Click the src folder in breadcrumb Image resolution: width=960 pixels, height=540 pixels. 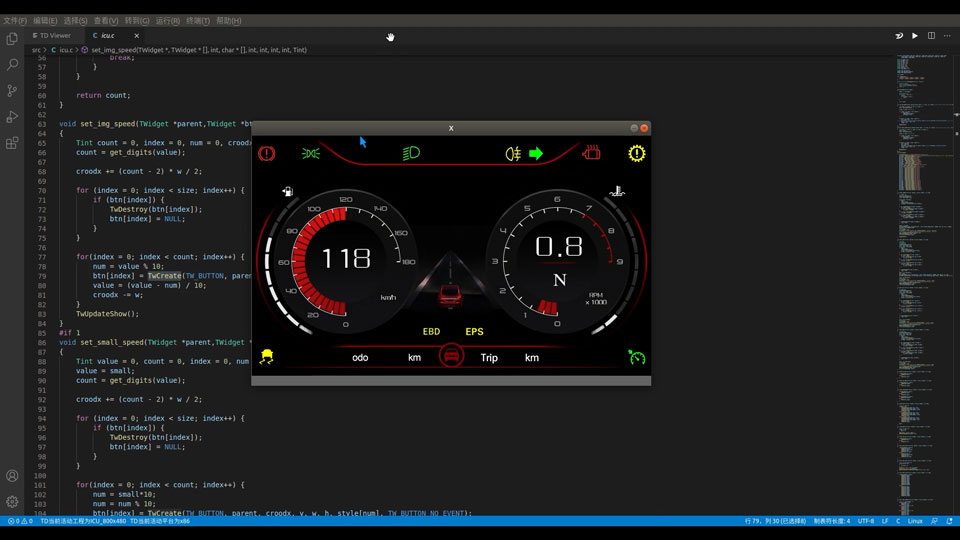point(36,50)
